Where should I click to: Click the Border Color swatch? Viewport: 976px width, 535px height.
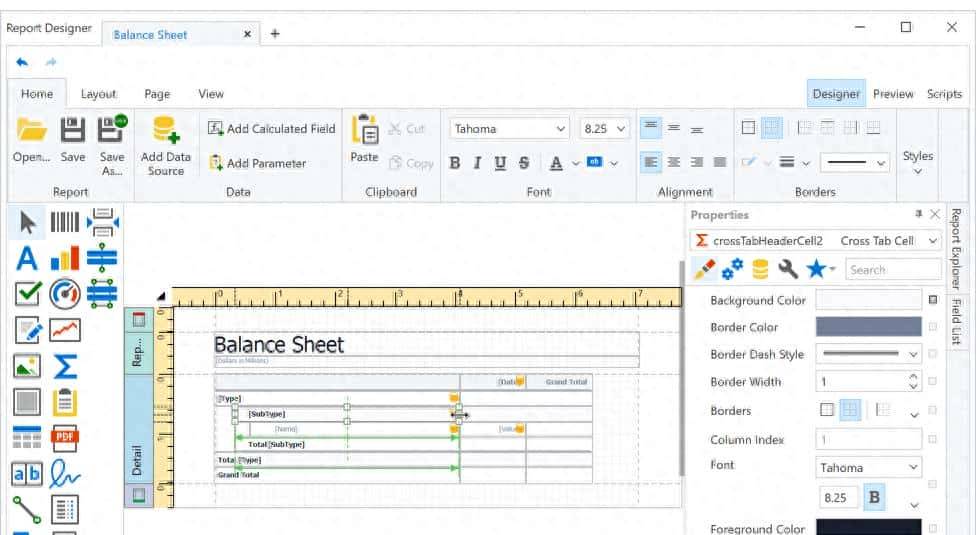(868, 327)
